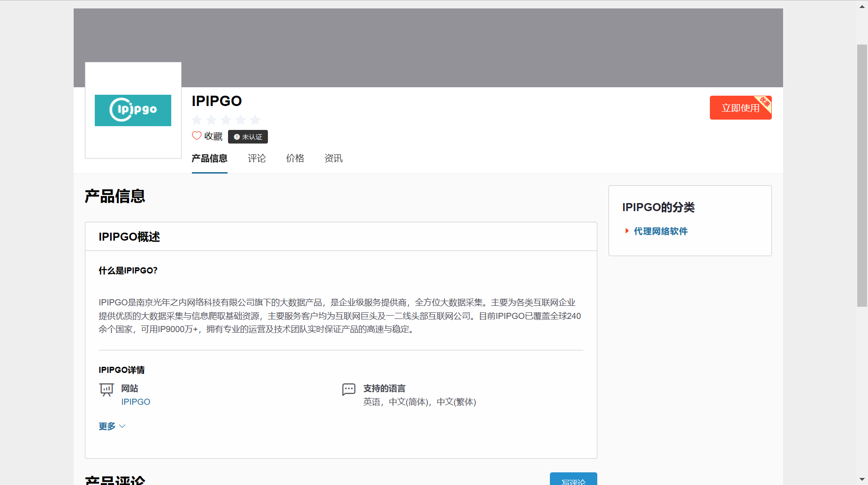Click the 立即使用 button
Screen dimensions: 868x485
click(740, 108)
